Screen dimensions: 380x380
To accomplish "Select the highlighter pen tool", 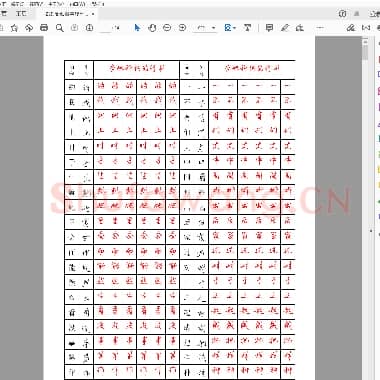I will click(284, 28).
